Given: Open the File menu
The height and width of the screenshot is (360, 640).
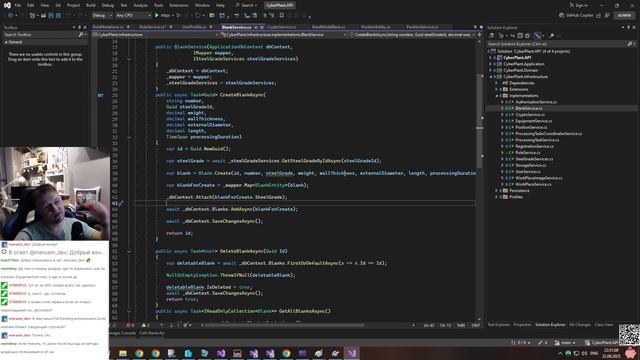Looking at the screenshot, I should (18, 5).
